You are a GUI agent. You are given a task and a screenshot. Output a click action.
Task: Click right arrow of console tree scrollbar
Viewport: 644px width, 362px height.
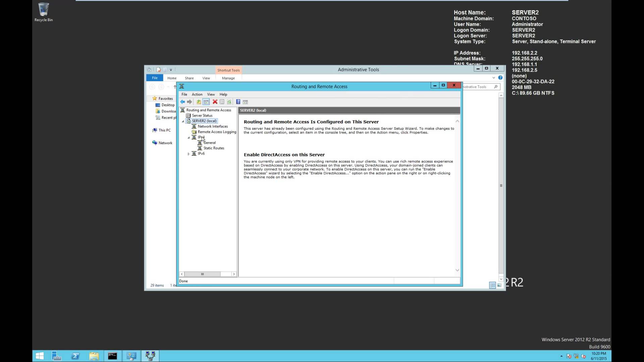click(x=234, y=274)
